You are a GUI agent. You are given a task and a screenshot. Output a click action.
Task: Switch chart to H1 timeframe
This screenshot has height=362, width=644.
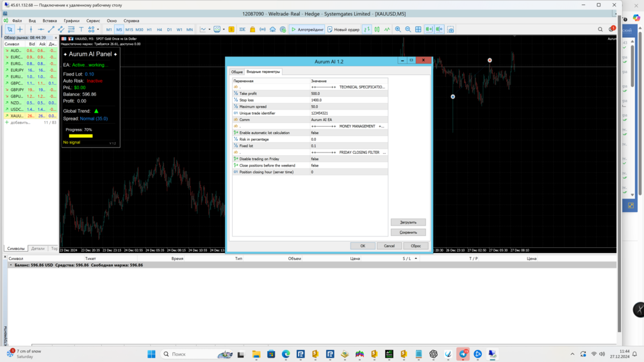pos(149,29)
